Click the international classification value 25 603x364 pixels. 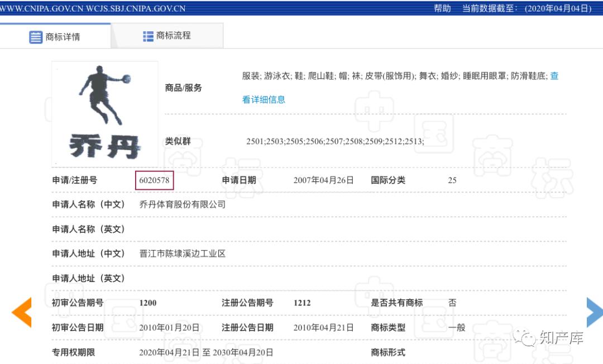coord(452,180)
